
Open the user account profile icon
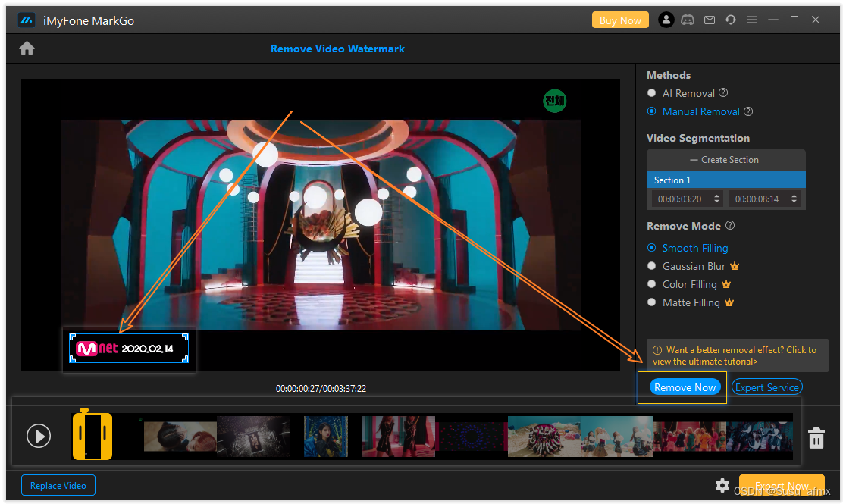[666, 20]
